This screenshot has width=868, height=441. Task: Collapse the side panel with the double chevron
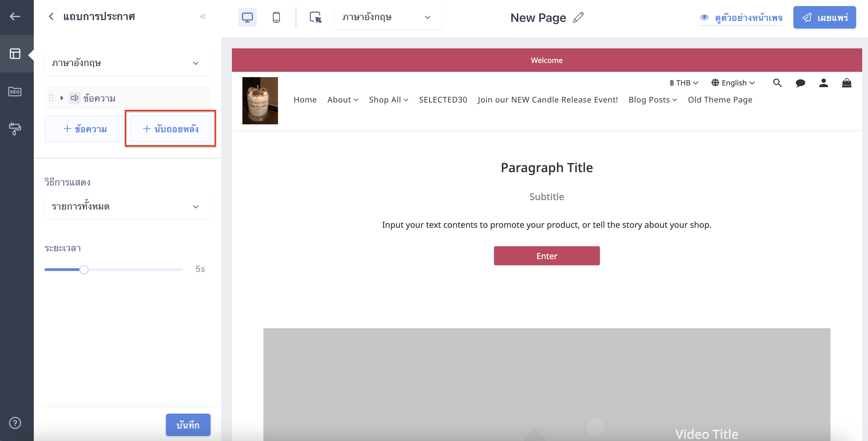(x=203, y=16)
